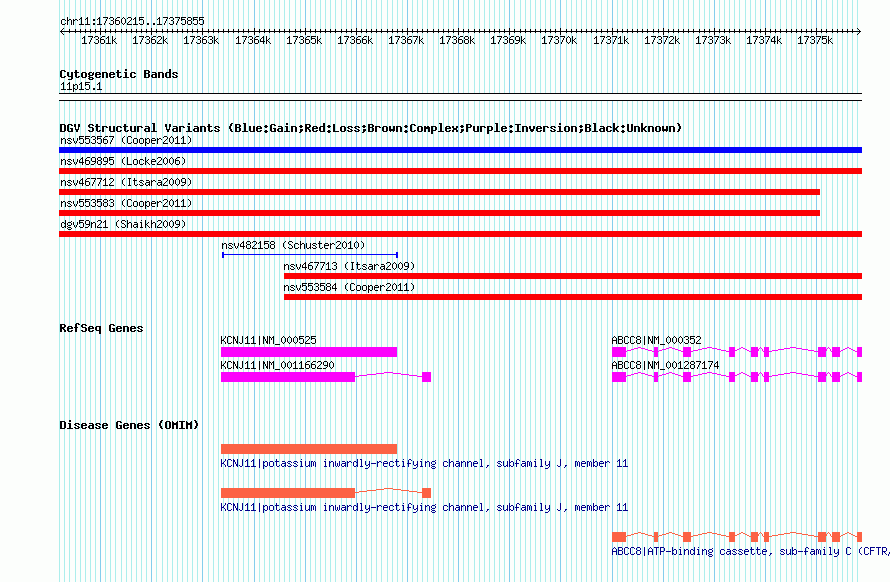Open the nsv467713 (Itsara2009) label
Image resolution: width=890 pixels, height=582 pixels.
tap(349, 266)
